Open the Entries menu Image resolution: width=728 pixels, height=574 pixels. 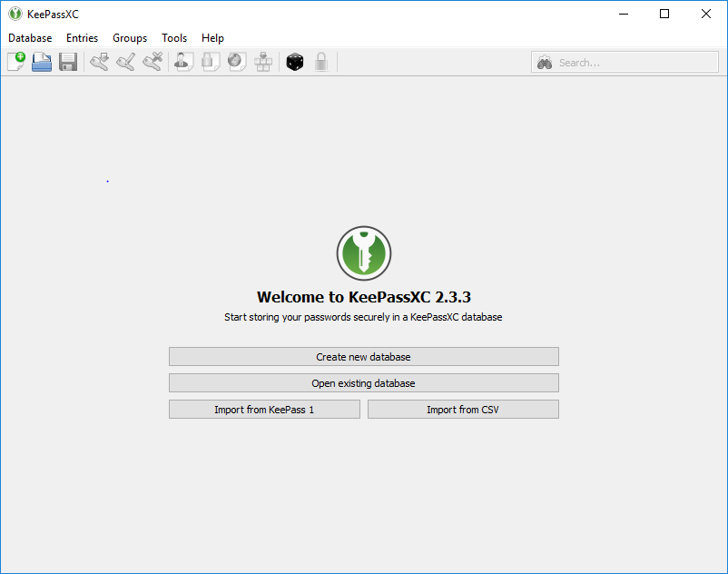pyautogui.click(x=83, y=38)
